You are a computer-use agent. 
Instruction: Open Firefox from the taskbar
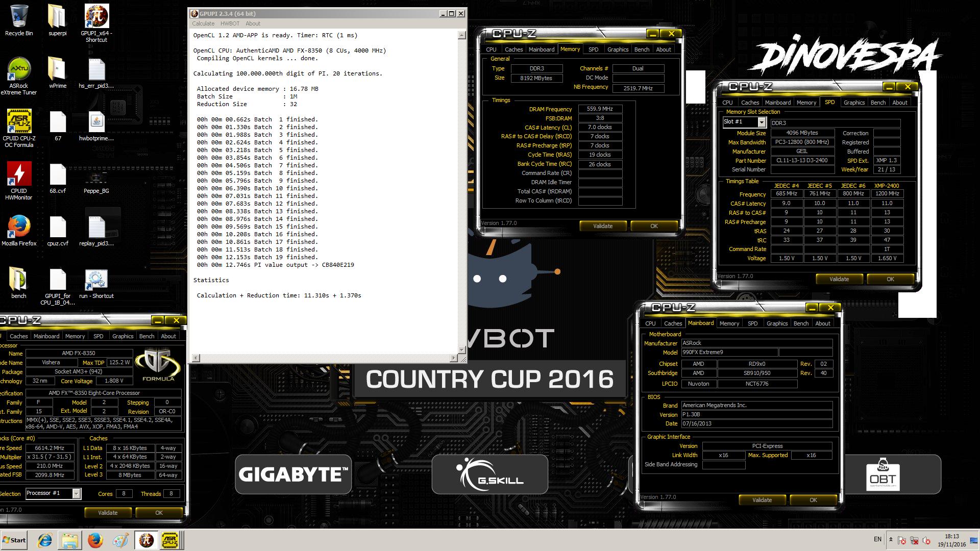tap(95, 540)
